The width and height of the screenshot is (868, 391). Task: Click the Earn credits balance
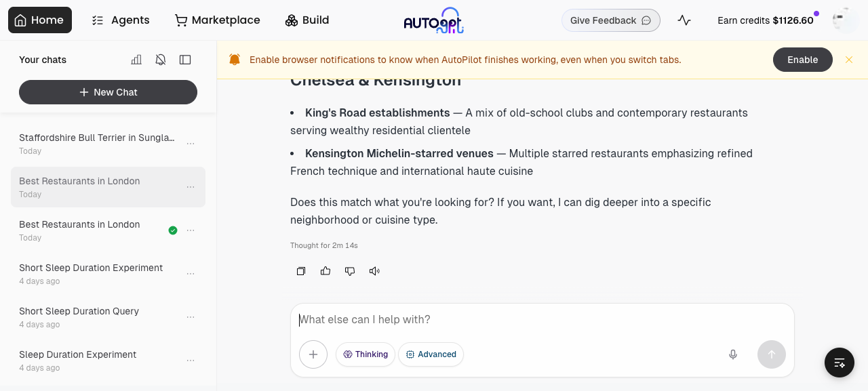pos(766,20)
